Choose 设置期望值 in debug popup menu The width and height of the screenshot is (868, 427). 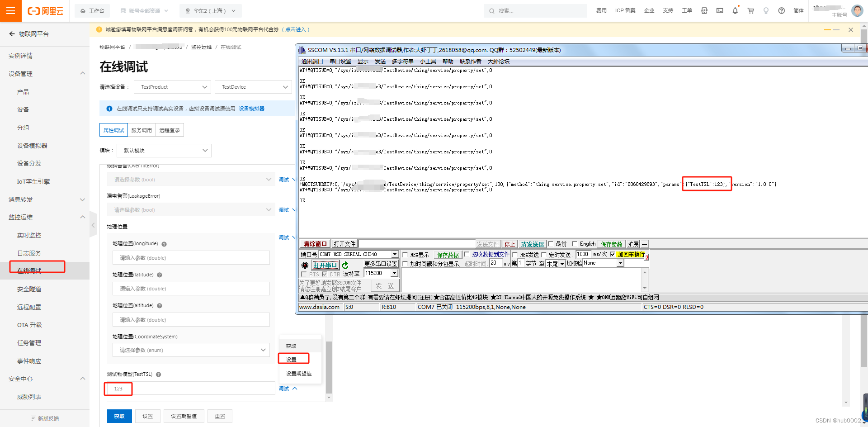(x=299, y=374)
